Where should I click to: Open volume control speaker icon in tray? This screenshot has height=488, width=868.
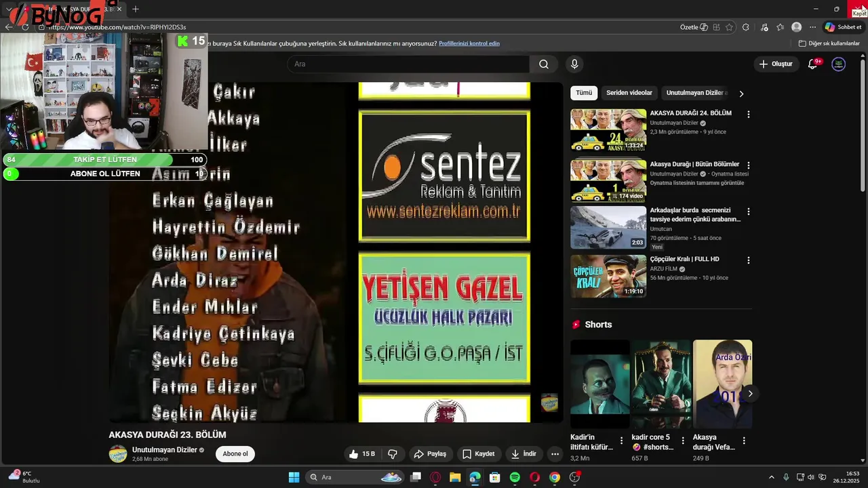point(811,477)
